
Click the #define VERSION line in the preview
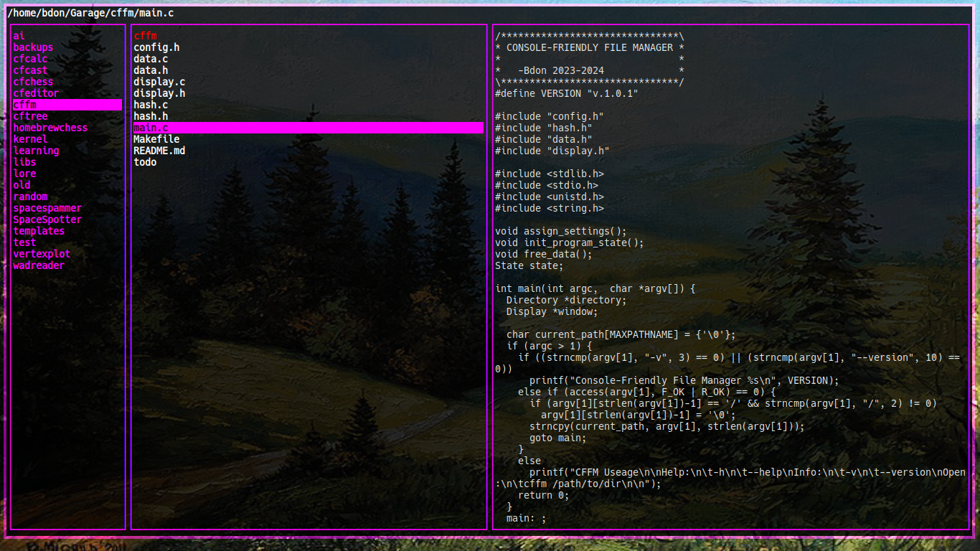tap(566, 93)
